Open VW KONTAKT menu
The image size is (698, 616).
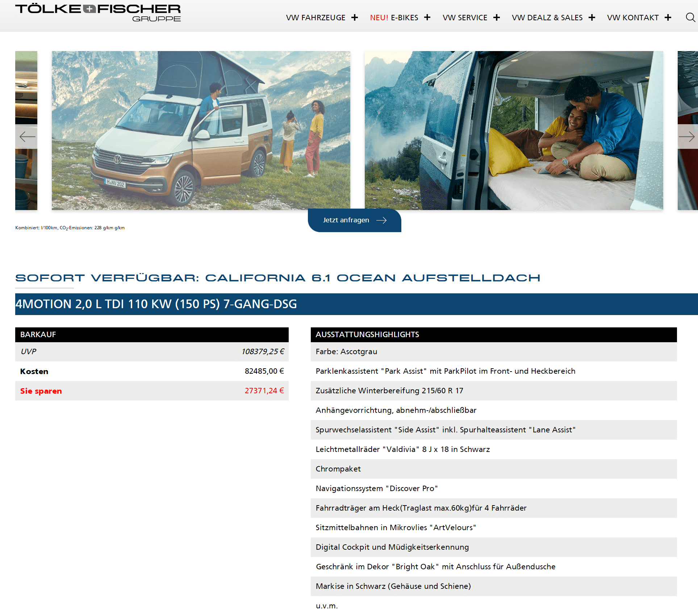click(633, 17)
